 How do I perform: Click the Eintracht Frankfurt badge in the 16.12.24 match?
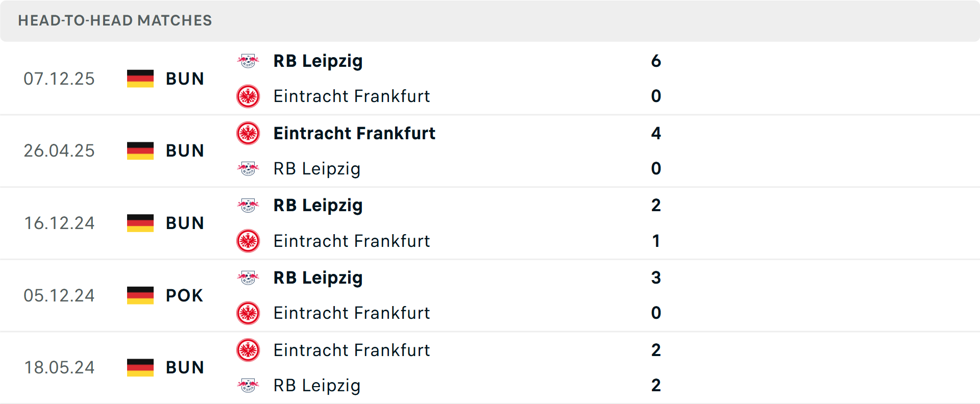click(x=248, y=241)
